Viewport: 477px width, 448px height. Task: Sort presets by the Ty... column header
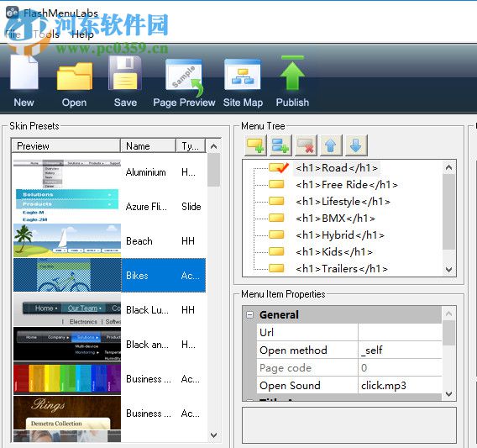(191, 146)
